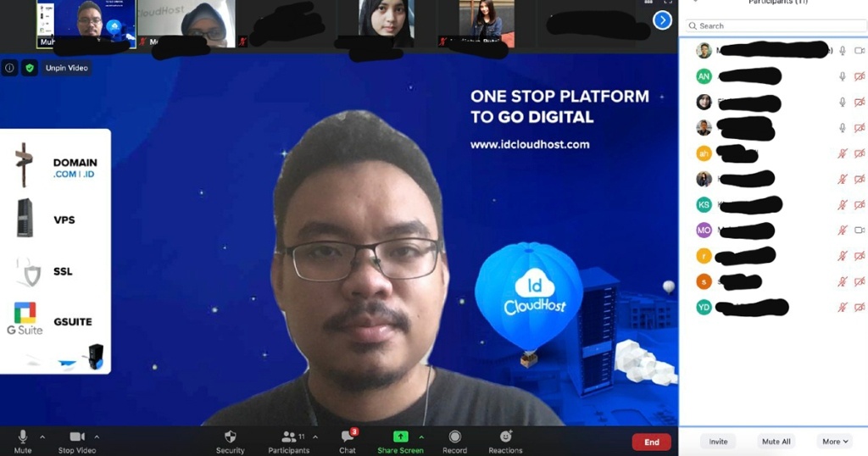Mute everyone with Mute All
Image resolution: width=868 pixels, height=456 pixels.
point(776,441)
